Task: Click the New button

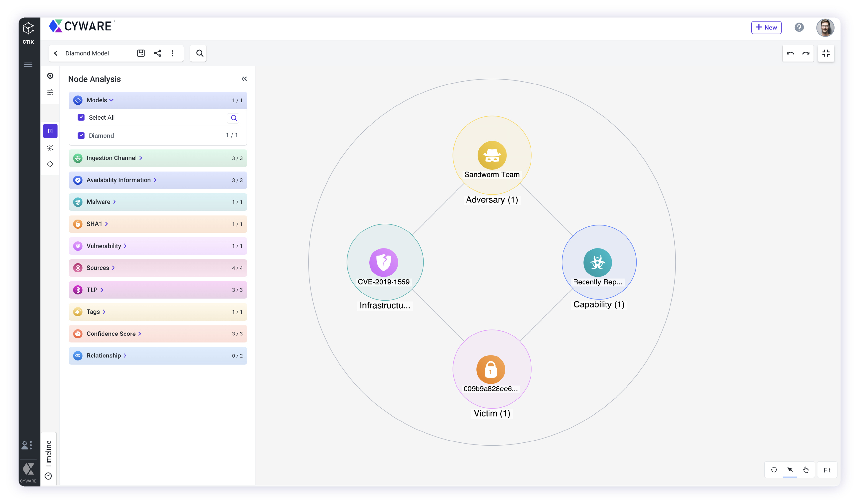Action: coord(766,27)
